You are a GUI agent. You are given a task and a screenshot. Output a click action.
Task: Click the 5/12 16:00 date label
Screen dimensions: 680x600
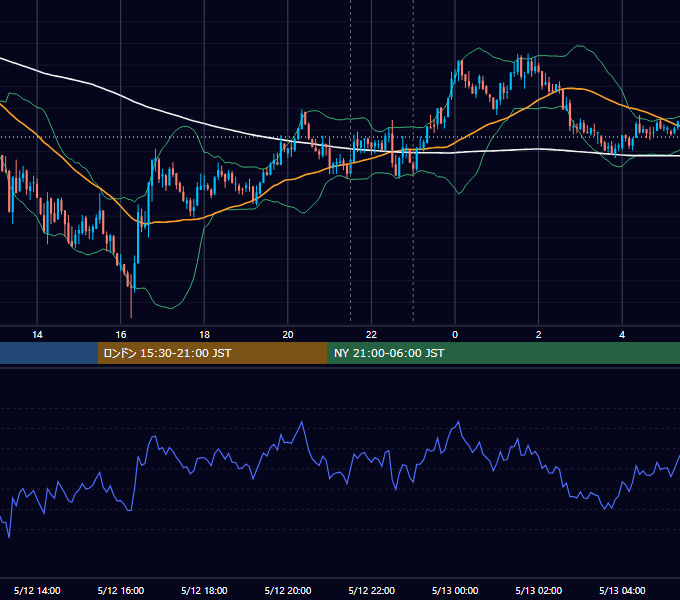click(x=121, y=590)
